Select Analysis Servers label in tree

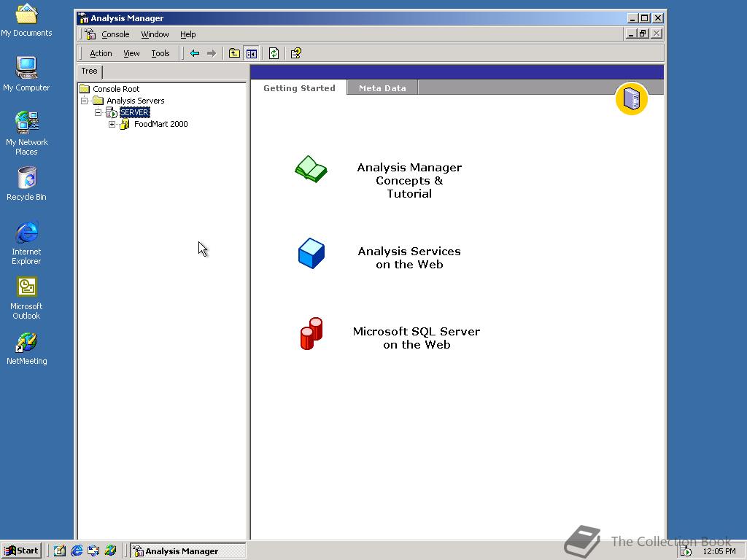[135, 101]
